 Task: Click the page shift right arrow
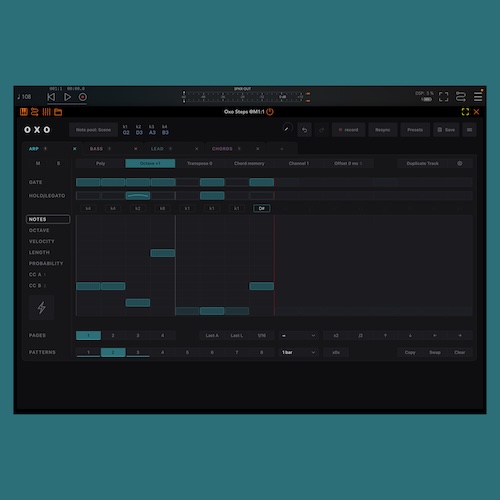point(460,335)
